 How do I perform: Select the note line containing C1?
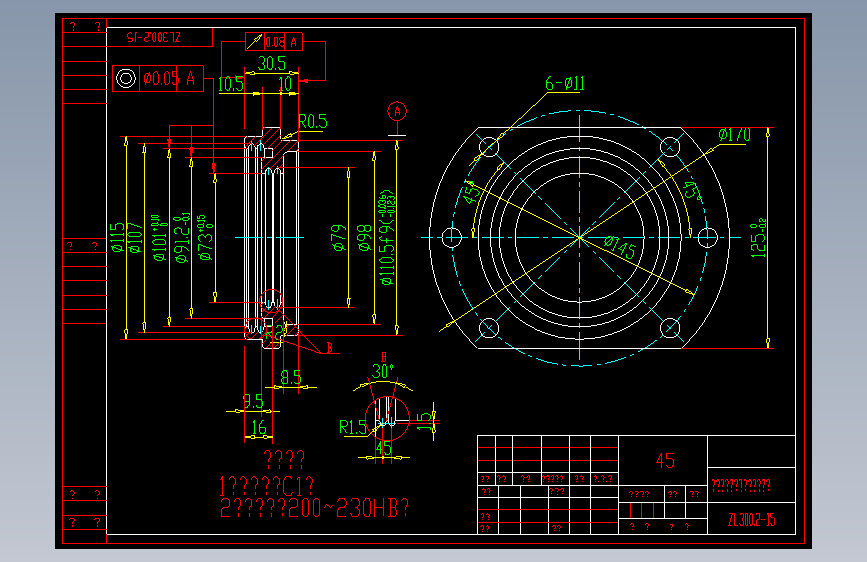pos(267,487)
